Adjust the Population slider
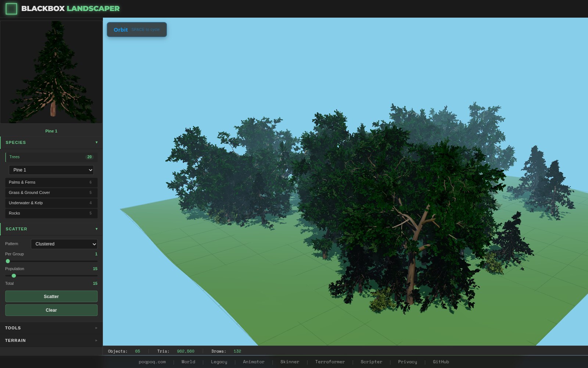588x368 pixels. click(x=51, y=276)
